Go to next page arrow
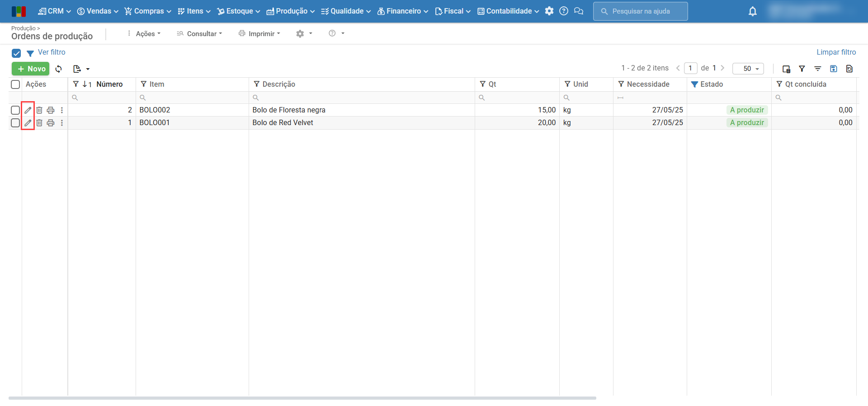Image resolution: width=868 pixels, height=406 pixels. point(722,68)
